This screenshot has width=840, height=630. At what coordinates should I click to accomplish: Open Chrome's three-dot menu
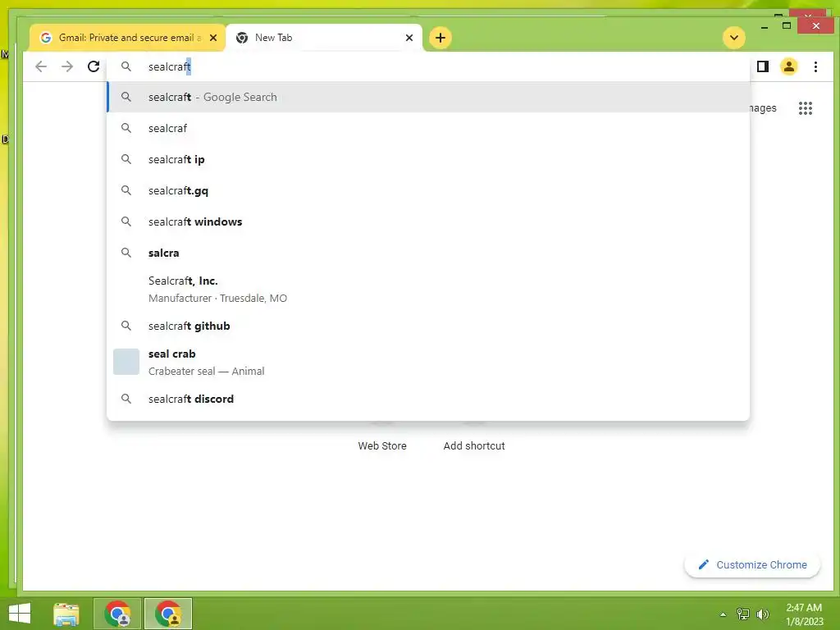click(x=815, y=66)
